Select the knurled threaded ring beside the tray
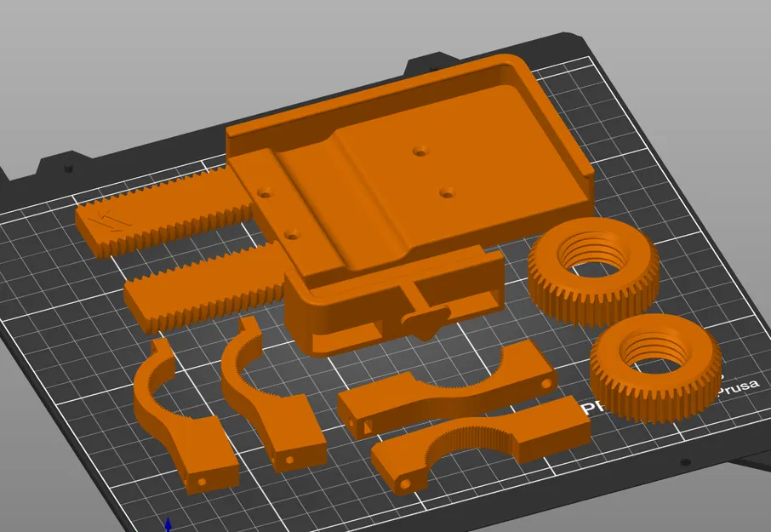 tap(593, 271)
